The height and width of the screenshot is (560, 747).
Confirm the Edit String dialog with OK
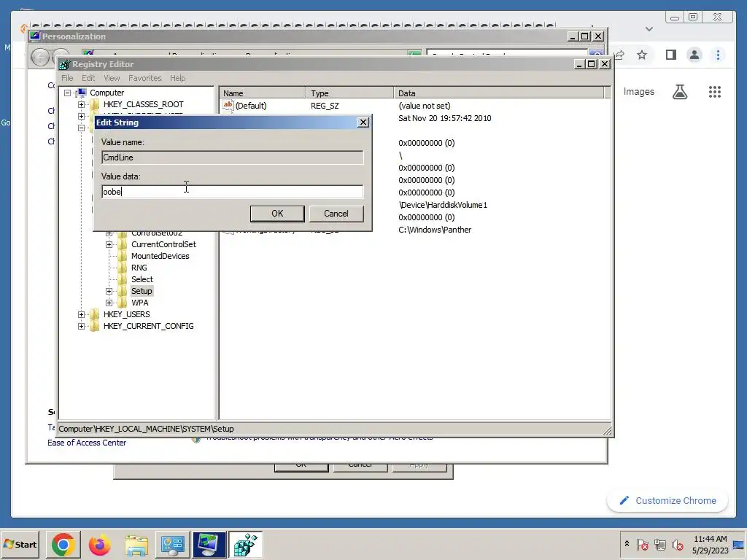coord(277,214)
